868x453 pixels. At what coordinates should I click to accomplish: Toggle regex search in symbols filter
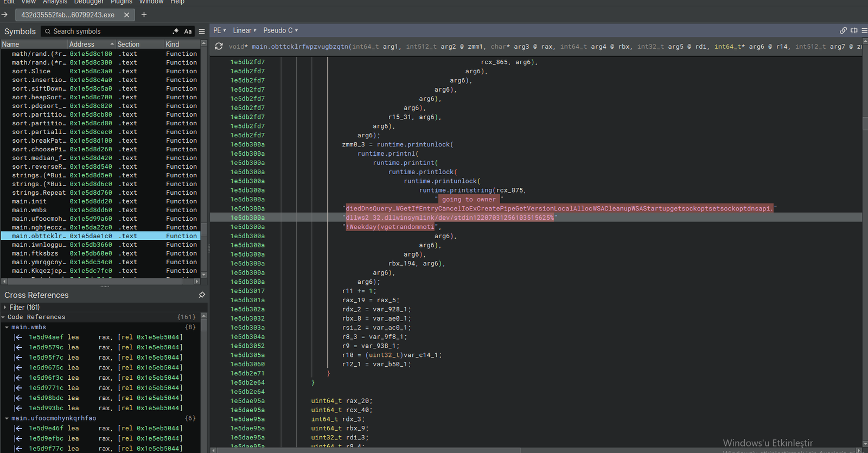(175, 31)
